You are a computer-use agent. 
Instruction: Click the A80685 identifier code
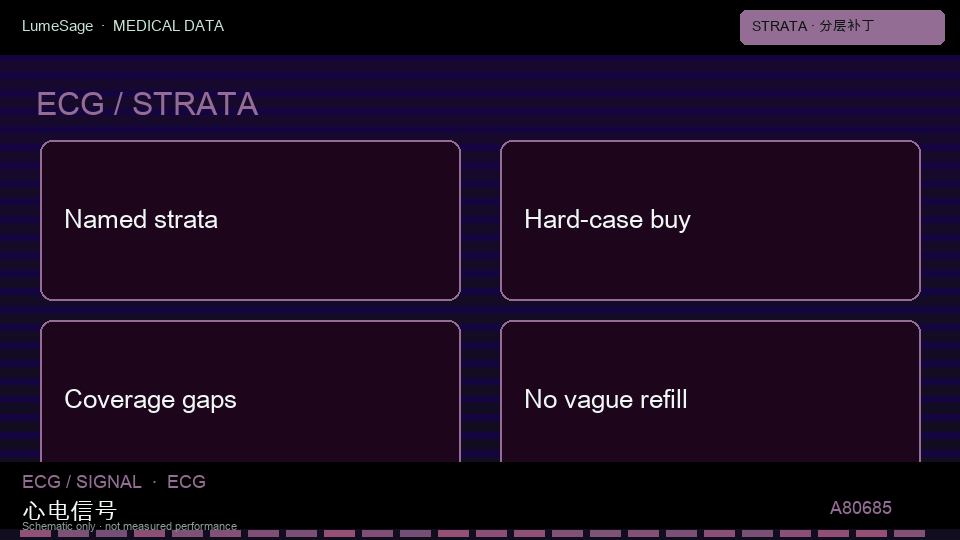860,508
